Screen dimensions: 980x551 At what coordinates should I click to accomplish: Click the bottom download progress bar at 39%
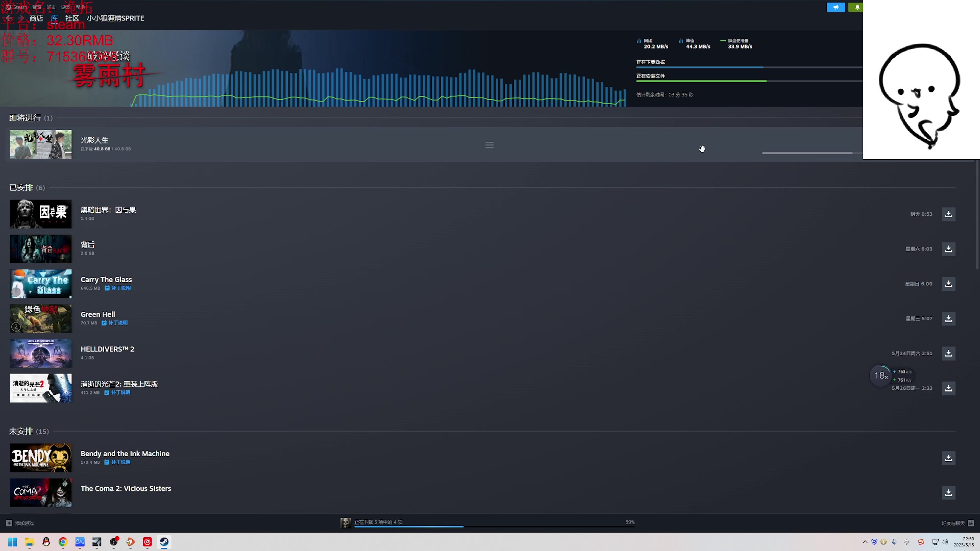495,527
